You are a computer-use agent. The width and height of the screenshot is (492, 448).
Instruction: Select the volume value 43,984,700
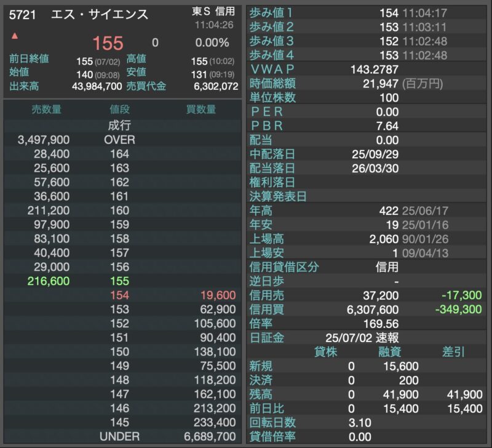(x=97, y=86)
